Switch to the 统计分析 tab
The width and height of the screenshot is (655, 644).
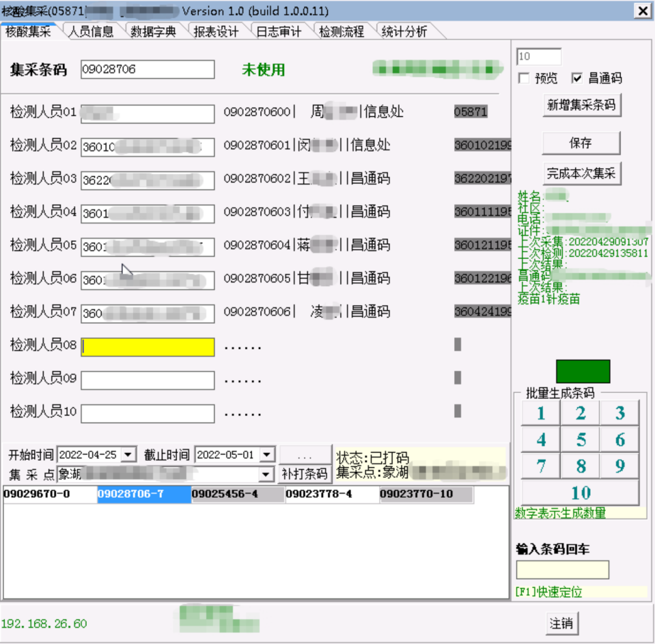pos(404,32)
